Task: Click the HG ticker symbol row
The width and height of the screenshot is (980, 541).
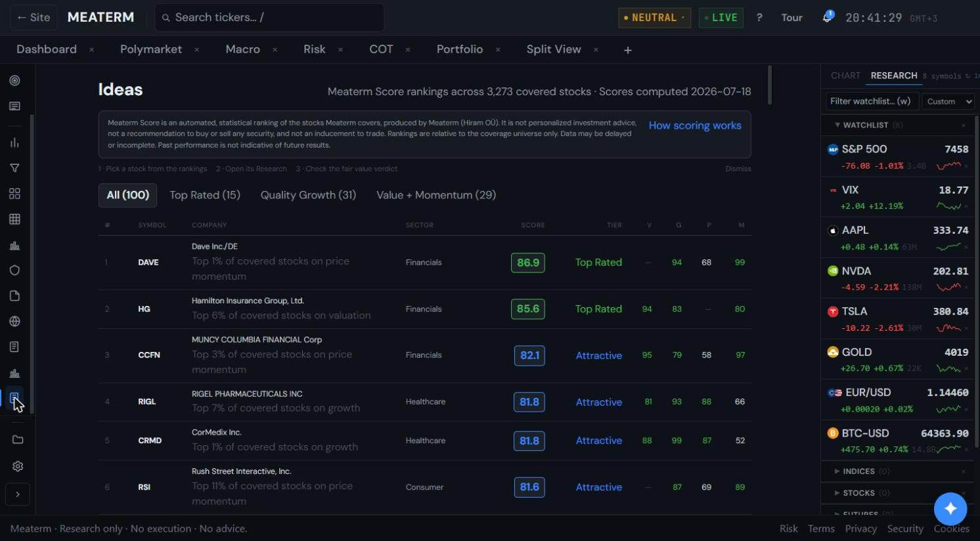Action: tap(144, 309)
